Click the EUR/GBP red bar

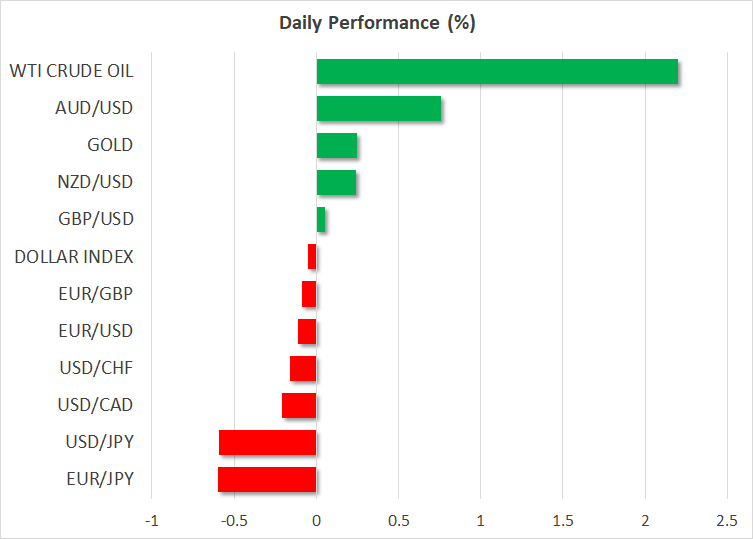click(309, 294)
